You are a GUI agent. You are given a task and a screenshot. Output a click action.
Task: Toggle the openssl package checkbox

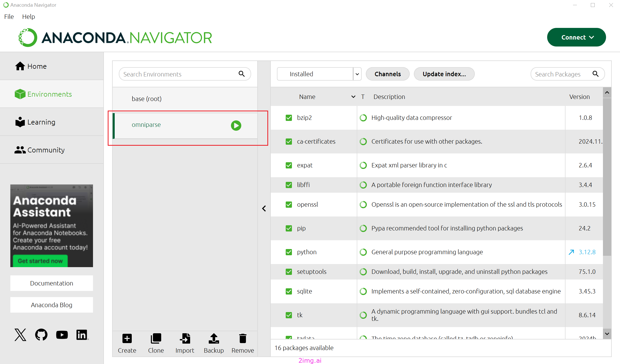point(289,205)
